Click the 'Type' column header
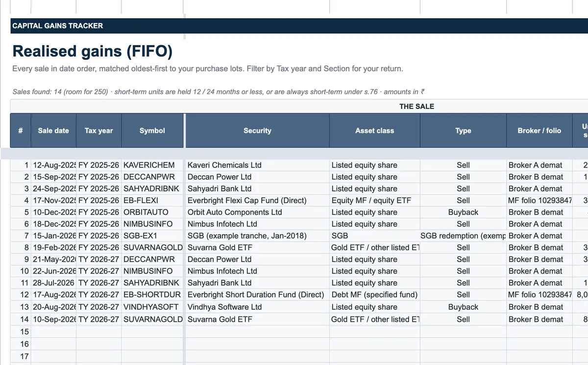This screenshot has width=588, height=365. [x=464, y=130]
